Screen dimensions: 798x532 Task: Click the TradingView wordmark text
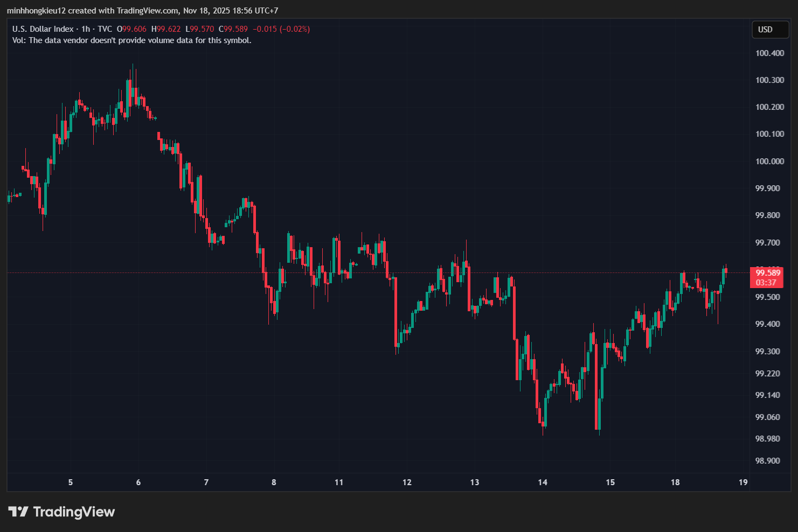[x=74, y=512]
